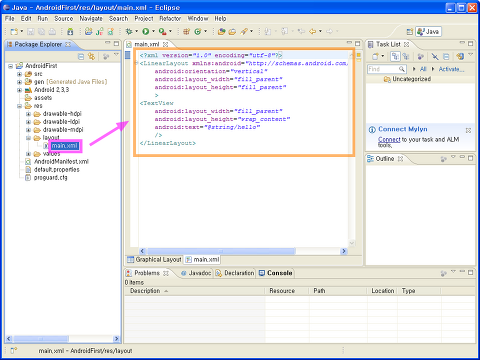Image resolution: width=480 pixels, height=360 pixels.
Task: Toggle Categorized presentation in Task List
Action: click(x=395, y=56)
